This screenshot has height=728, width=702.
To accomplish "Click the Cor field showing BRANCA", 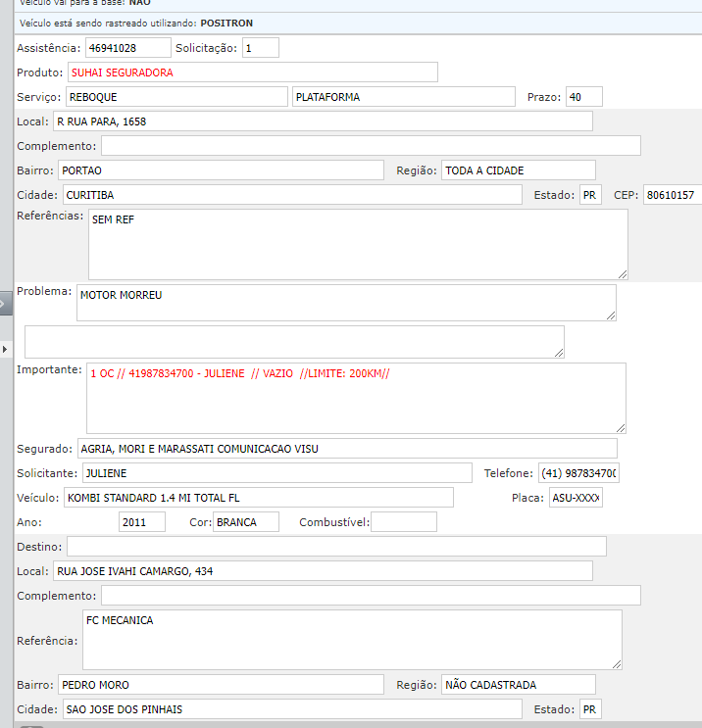I will 245,522.
